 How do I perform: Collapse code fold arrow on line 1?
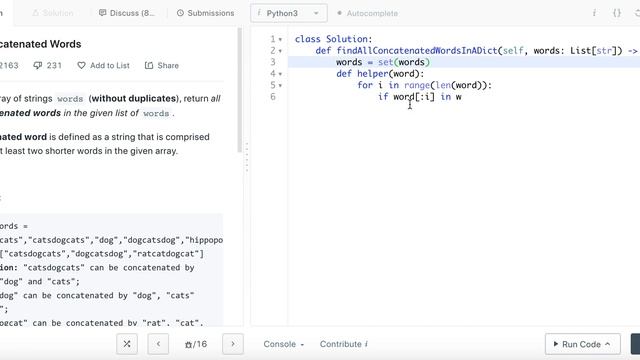point(280,40)
